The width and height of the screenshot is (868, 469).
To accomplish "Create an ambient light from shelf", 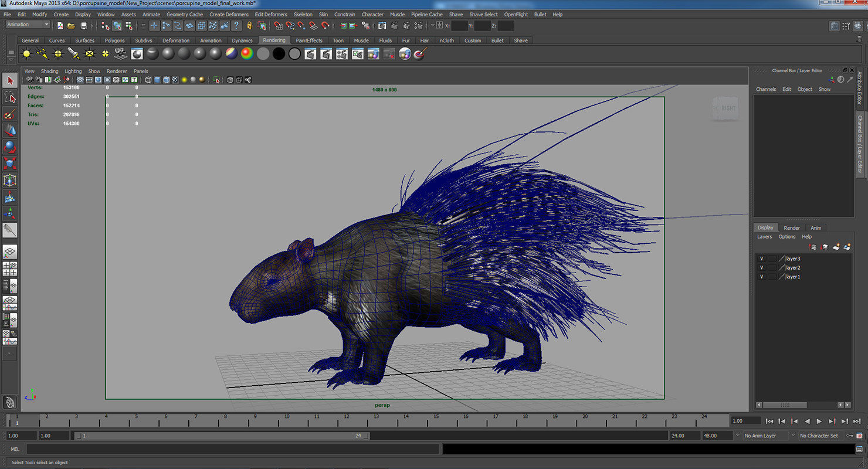I will pyautogui.click(x=26, y=54).
